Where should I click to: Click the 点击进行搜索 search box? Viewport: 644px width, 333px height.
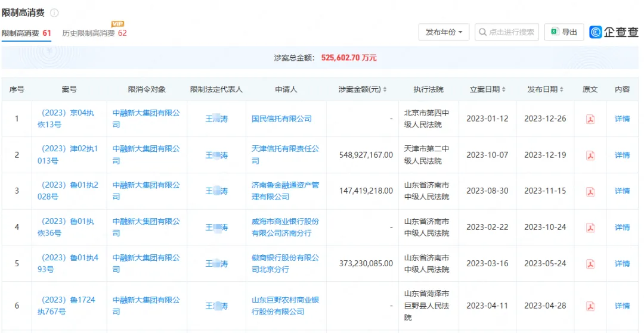tap(507, 32)
